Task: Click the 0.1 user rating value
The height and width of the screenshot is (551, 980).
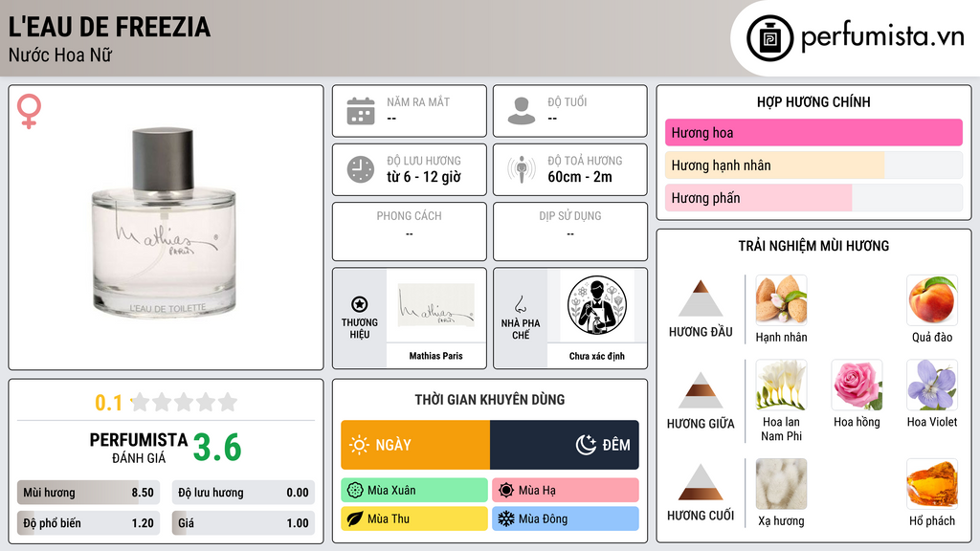Action: 109,403
